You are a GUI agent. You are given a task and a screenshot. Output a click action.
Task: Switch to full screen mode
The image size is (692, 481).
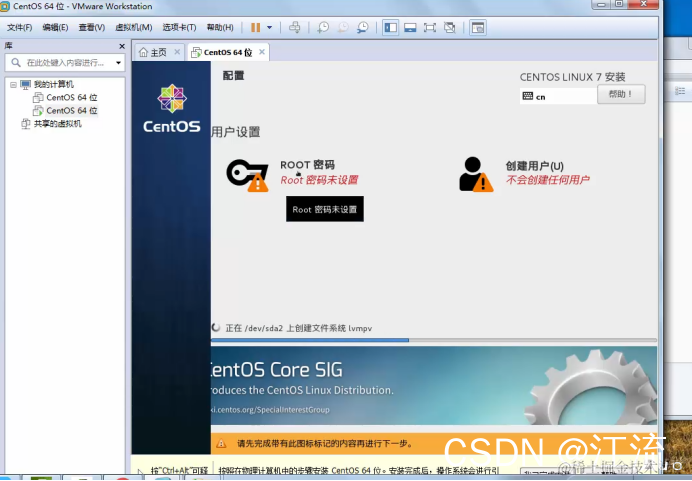coord(429,27)
